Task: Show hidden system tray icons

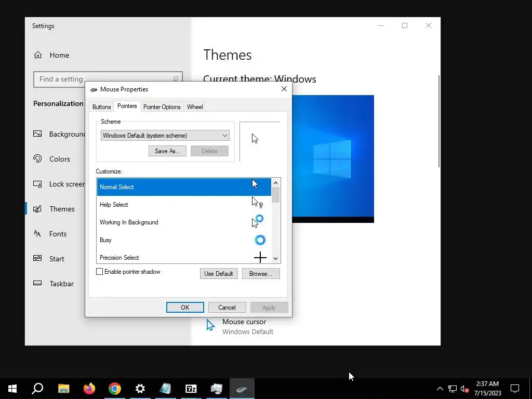Action: point(440,389)
